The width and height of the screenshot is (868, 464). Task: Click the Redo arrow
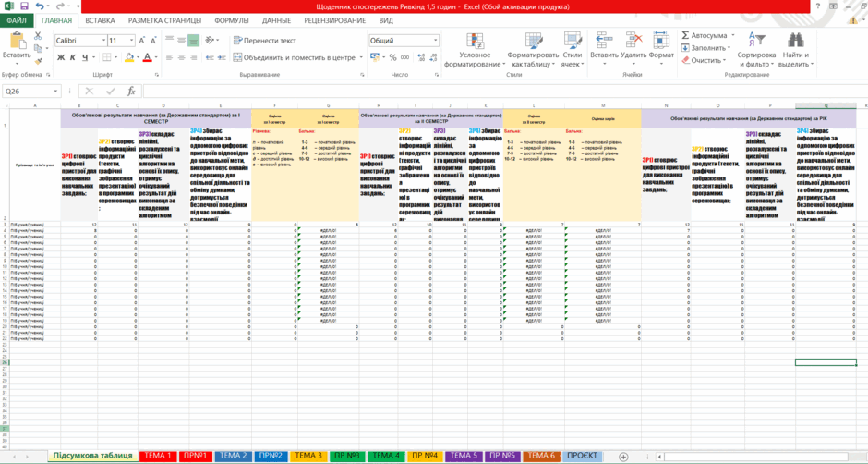(60, 6)
